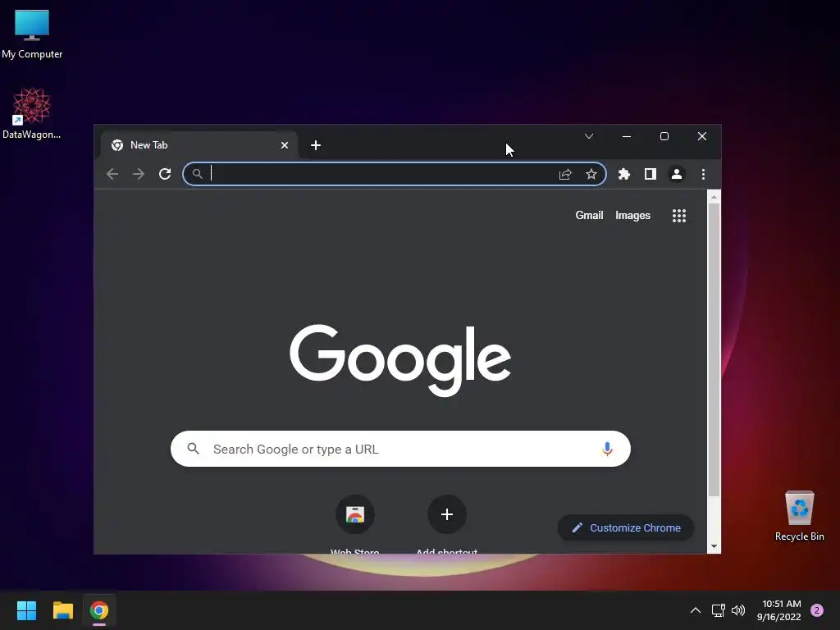
Task: Click the Add shortcut plus tile
Action: click(447, 514)
